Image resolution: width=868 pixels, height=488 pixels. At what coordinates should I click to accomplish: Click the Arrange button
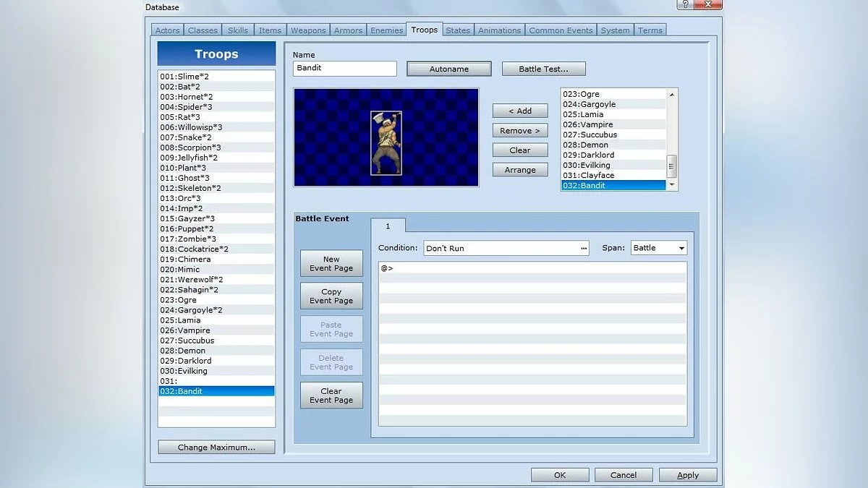[x=520, y=170]
